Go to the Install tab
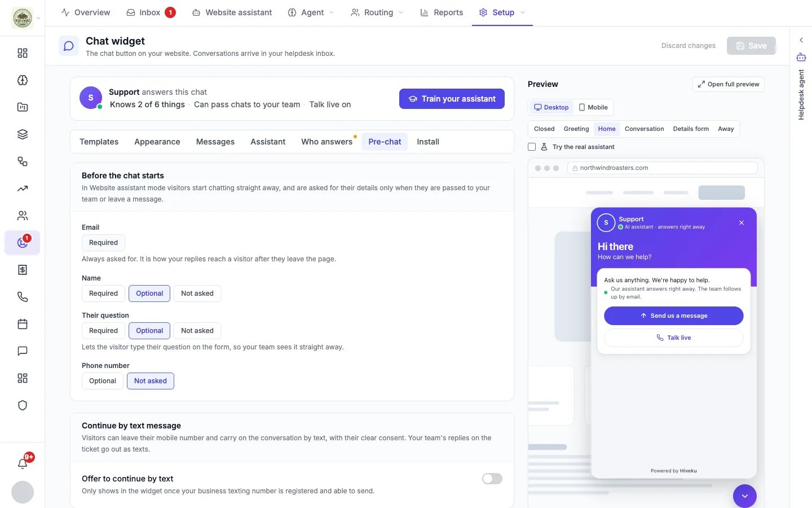The height and width of the screenshot is (508, 812). pos(428,142)
